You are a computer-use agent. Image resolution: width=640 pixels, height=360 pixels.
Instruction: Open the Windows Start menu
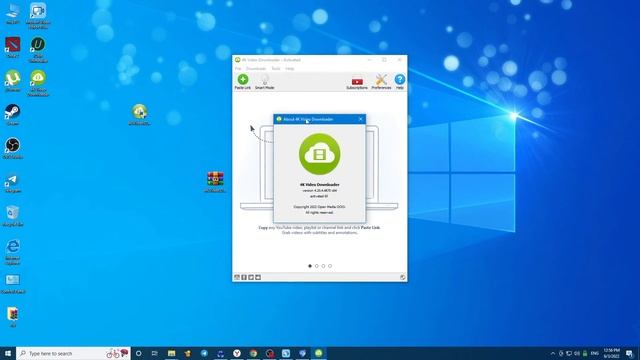[x=8, y=353]
